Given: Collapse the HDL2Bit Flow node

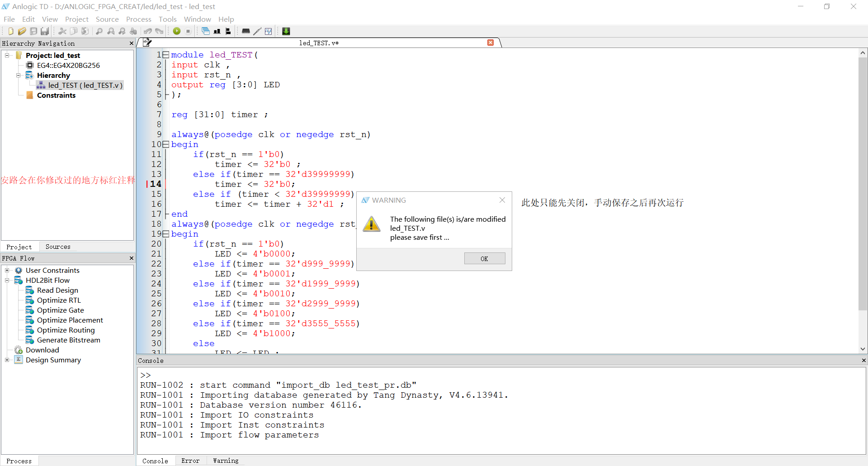Looking at the screenshot, I should [x=7, y=280].
